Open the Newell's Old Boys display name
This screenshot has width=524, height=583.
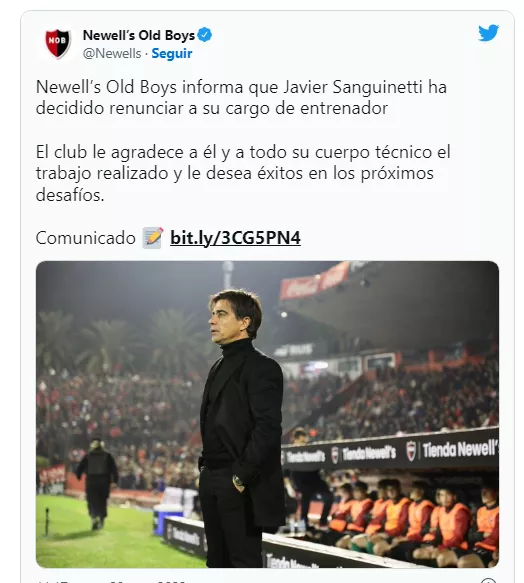pos(139,35)
